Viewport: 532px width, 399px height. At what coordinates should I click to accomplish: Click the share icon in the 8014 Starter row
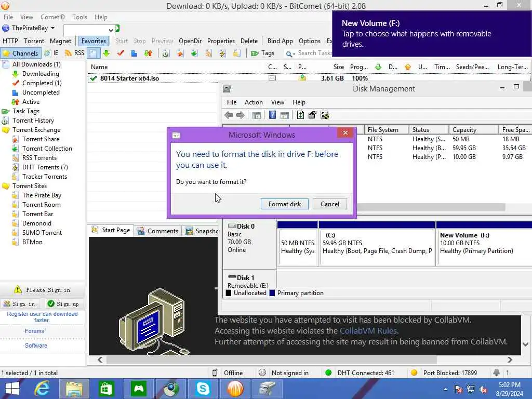tap(302, 78)
